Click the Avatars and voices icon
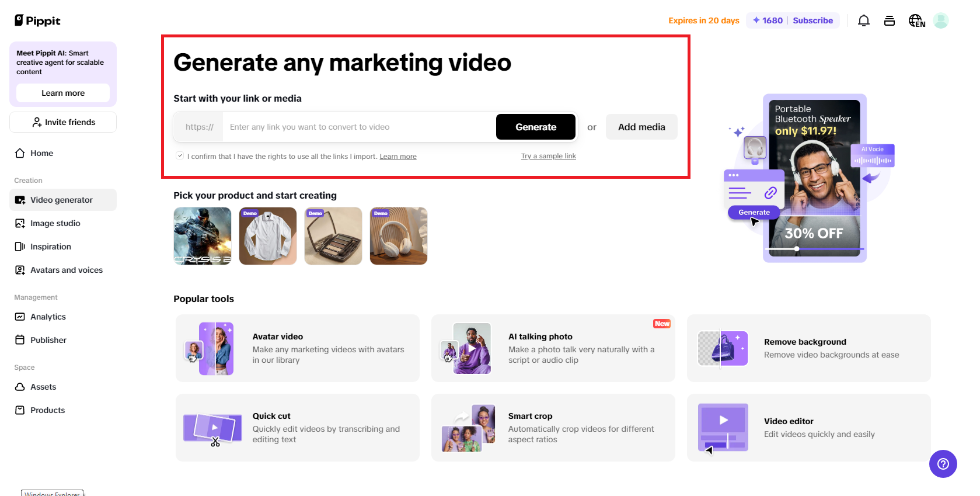This screenshot has width=980, height=496. coord(20,270)
